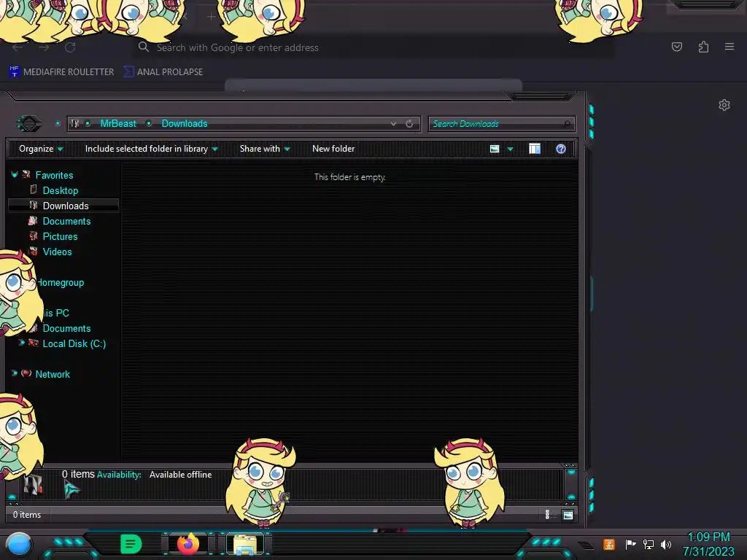Select Downloads in the address breadcrumb
This screenshot has height=560, width=747.
pyautogui.click(x=185, y=124)
